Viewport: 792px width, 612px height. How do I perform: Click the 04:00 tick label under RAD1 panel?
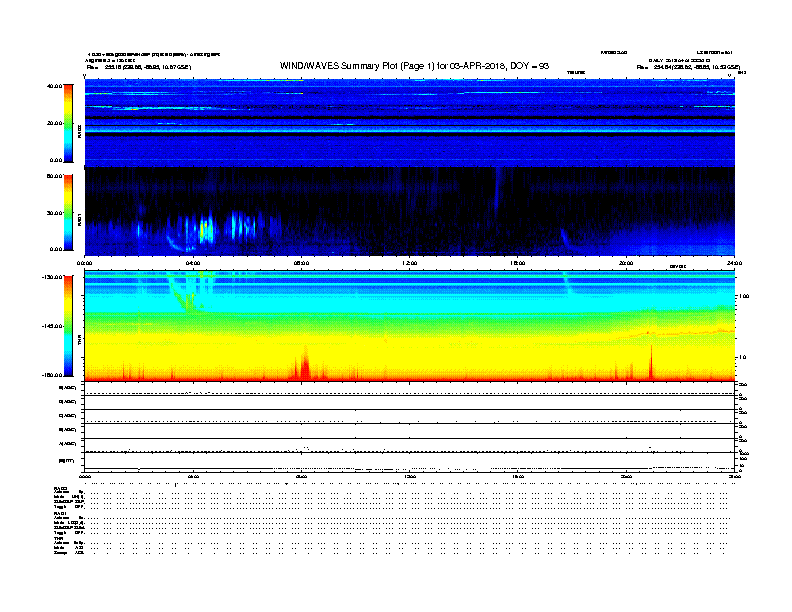point(193,263)
